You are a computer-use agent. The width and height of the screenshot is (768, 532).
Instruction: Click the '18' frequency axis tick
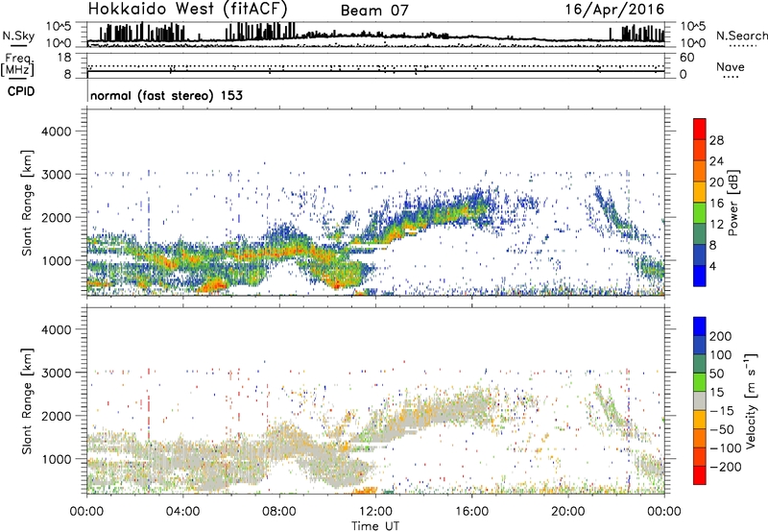[64, 58]
